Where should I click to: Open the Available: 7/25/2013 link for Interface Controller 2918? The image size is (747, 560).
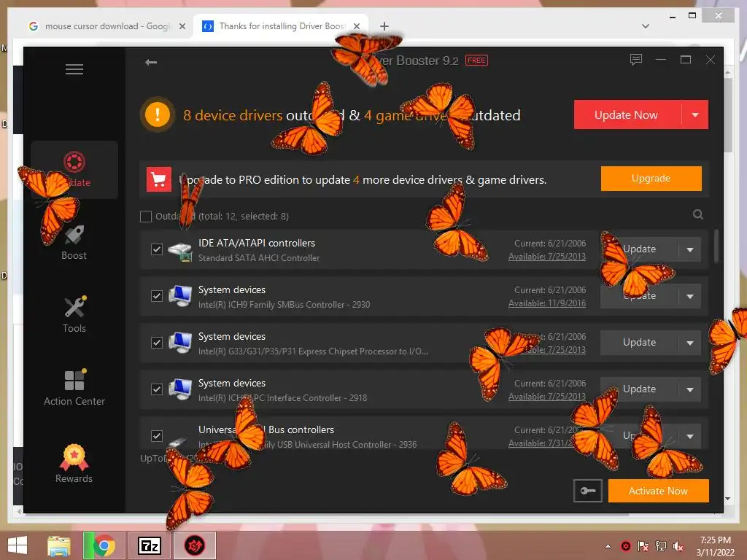pos(547,397)
